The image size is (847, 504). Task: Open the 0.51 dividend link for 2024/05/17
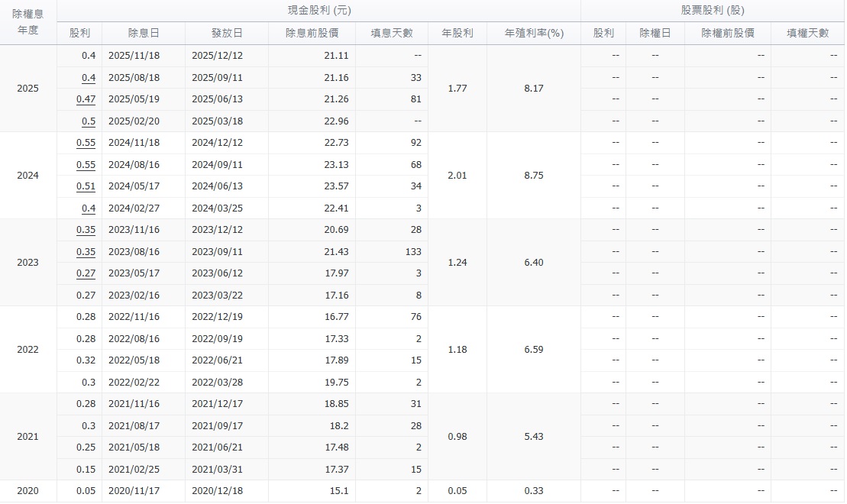coord(86,186)
